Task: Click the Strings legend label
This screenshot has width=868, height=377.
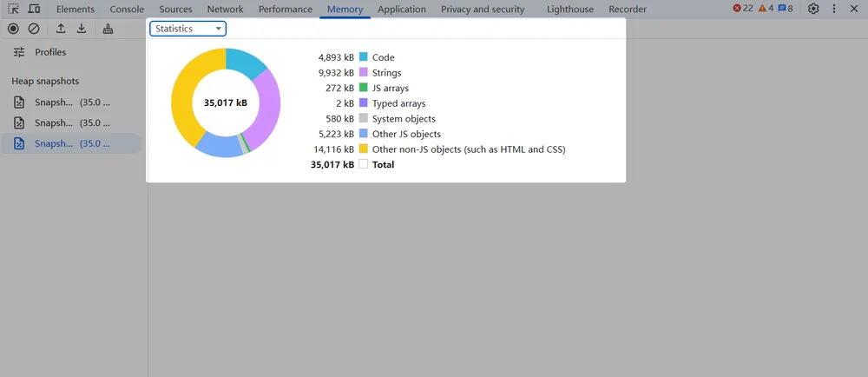Action: coord(387,72)
